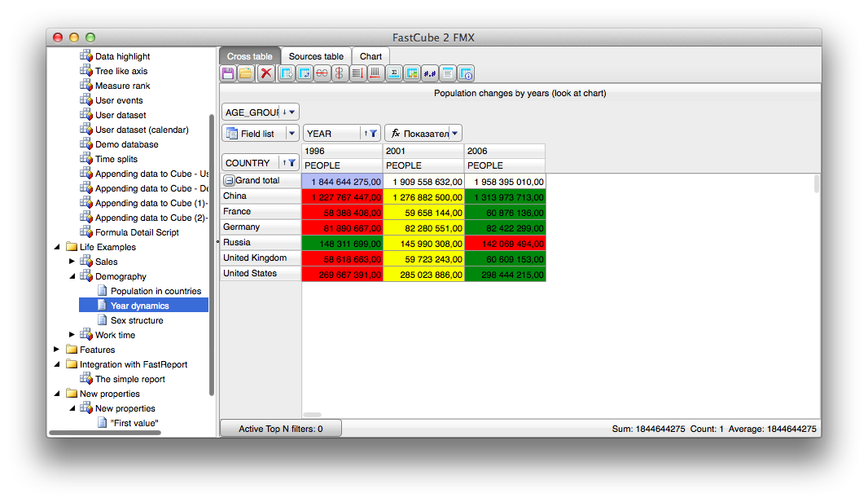Select the red China 1996 value cell
The image size is (868, 502).
coord(343,196)
